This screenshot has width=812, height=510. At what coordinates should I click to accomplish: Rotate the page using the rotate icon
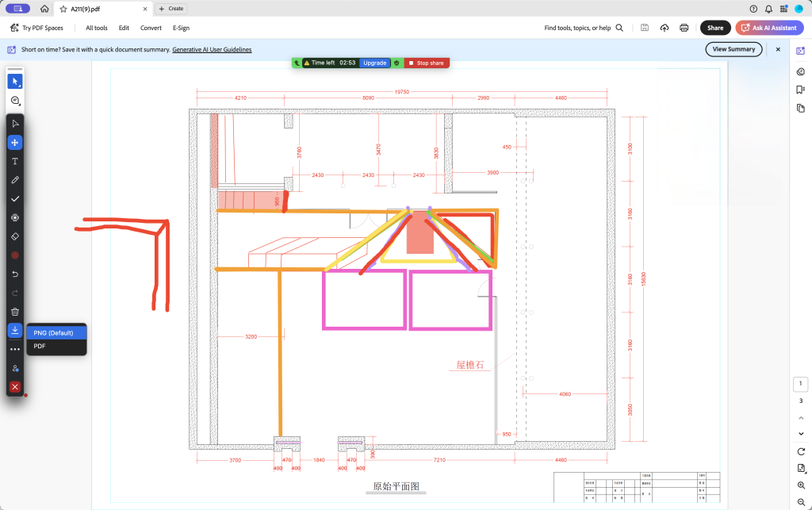click(x=801, y=451)
